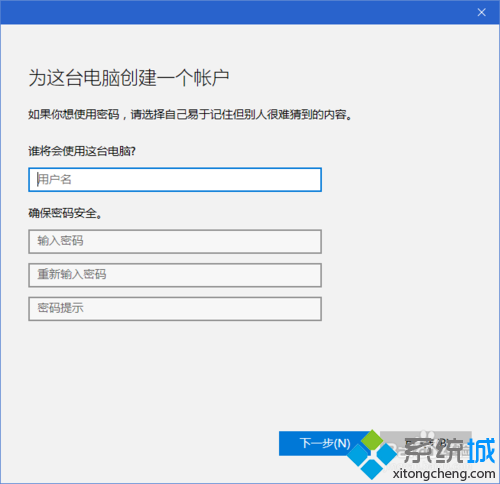Click the 密码提示 password hint field
Viewport: 500px width, 484px height.
coord(175,309)
